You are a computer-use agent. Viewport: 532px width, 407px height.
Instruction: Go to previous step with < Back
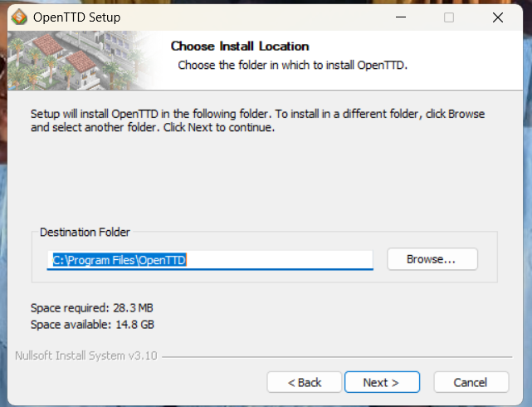(305, 382)
